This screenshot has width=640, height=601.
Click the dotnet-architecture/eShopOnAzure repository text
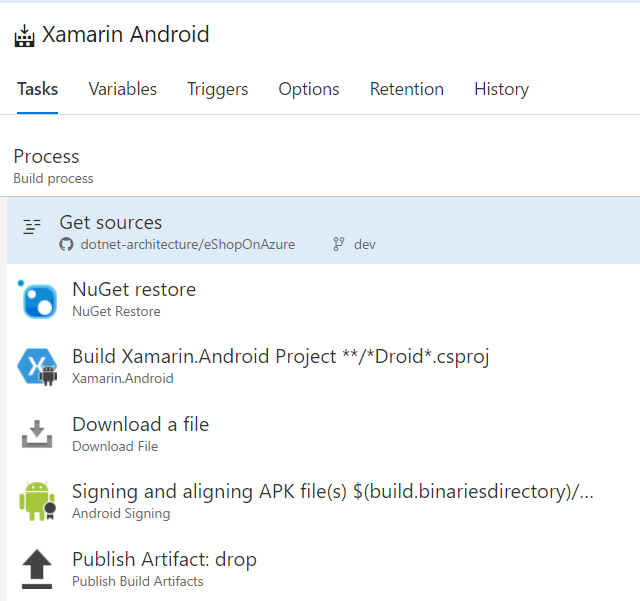click(187, 244)
